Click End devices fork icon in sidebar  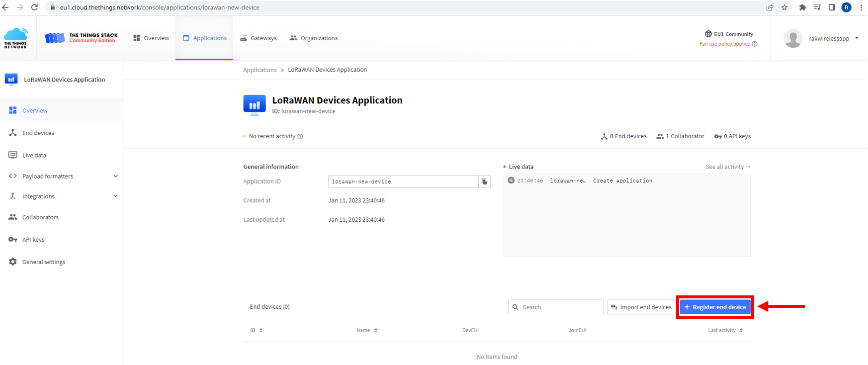coord(13,133)
